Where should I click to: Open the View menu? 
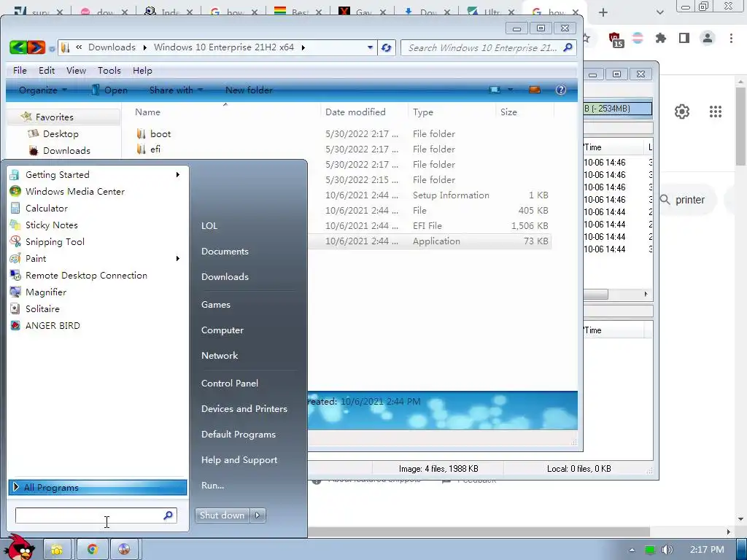click(76, 71)
